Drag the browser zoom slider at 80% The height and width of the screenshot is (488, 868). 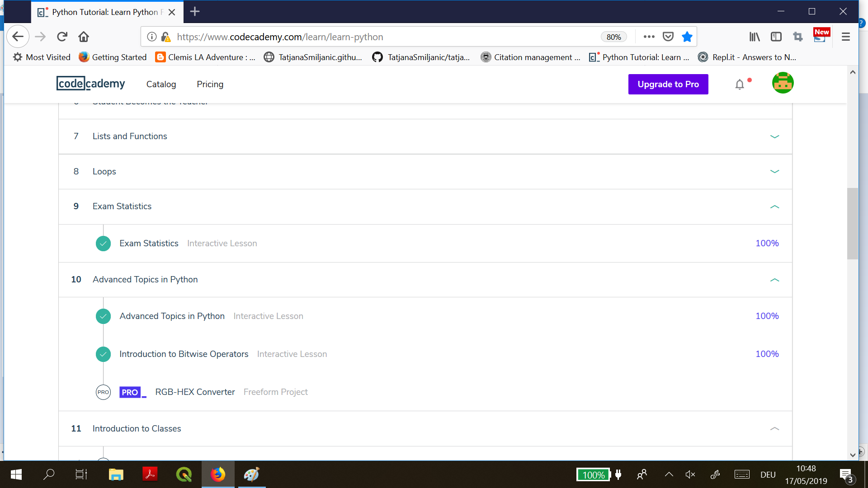click(613, 37)
